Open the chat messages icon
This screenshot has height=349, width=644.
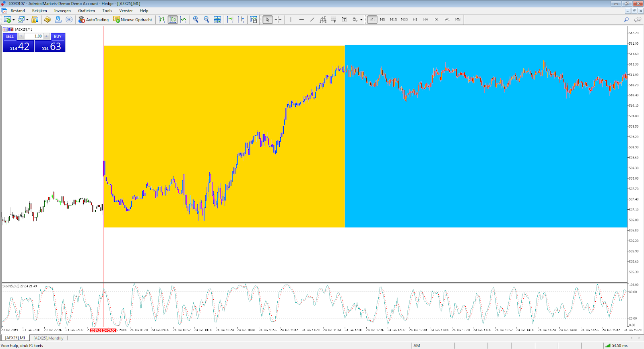pyautogui.click(x=638, y=19)
